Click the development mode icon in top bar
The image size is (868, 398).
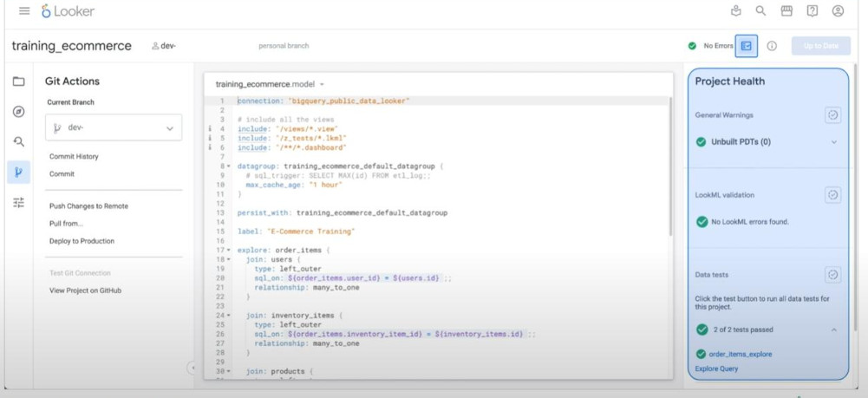pos(735,10)
